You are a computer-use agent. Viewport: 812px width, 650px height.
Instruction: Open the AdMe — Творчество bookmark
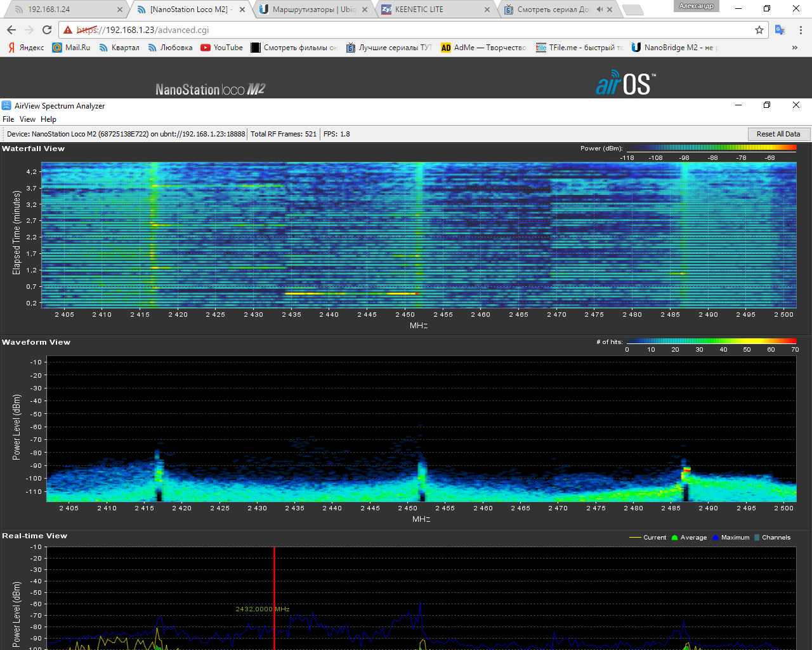coord(484,48)
